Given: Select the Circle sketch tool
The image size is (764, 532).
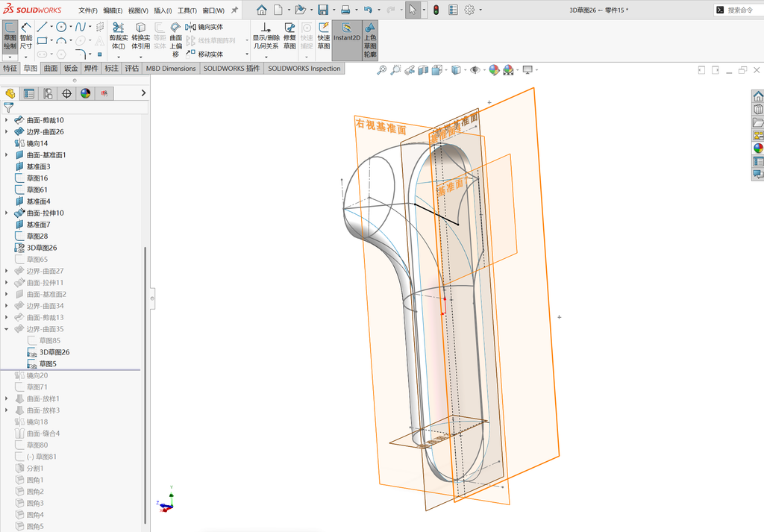Looking at the screenshot, I should point(61,27).
